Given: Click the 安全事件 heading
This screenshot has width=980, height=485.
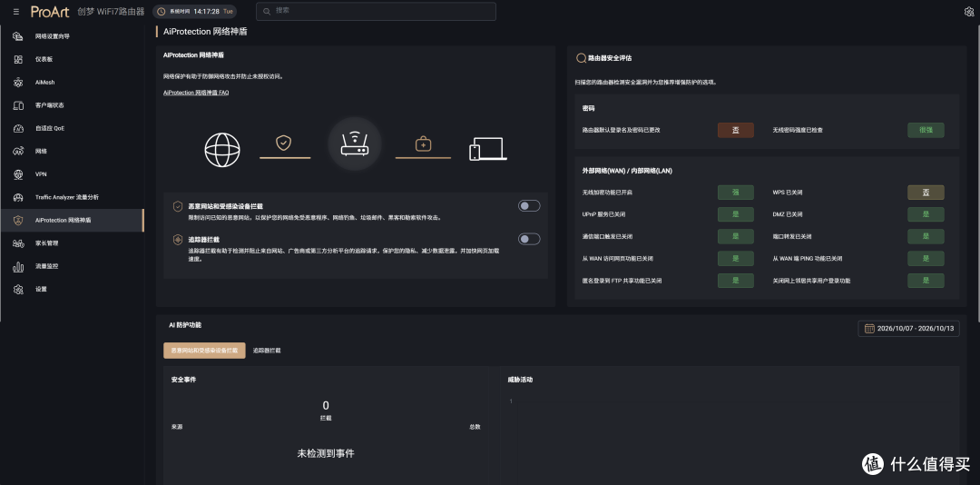Looking at the screenshot, I should 183,380.
